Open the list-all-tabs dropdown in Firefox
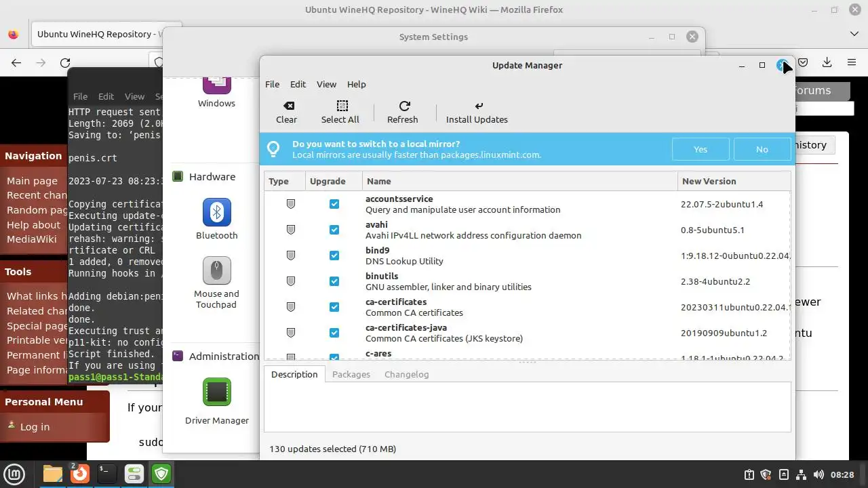868x488 pixels. (854, 34)
